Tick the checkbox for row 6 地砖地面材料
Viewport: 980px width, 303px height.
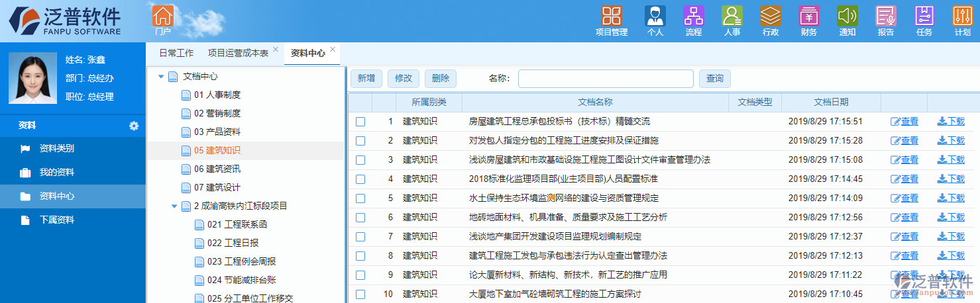[360, 218]
